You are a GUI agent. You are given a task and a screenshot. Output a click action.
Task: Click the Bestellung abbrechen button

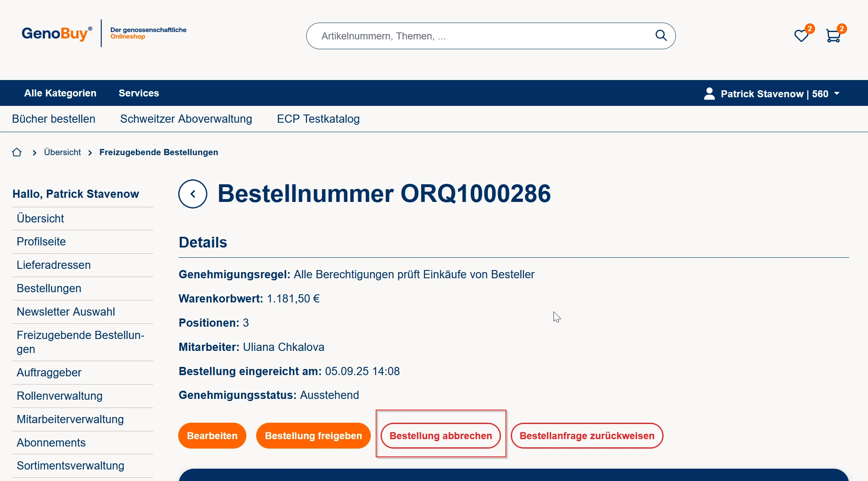441,436
